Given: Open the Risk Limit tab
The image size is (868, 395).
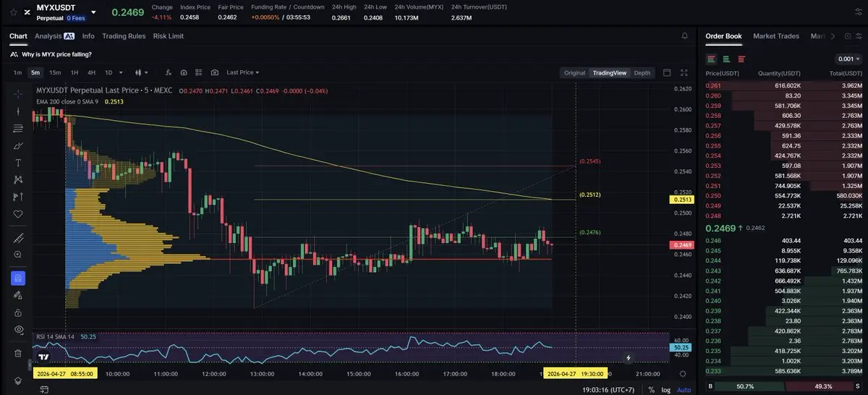Looking at the screenshot, I should coord(169,36).
